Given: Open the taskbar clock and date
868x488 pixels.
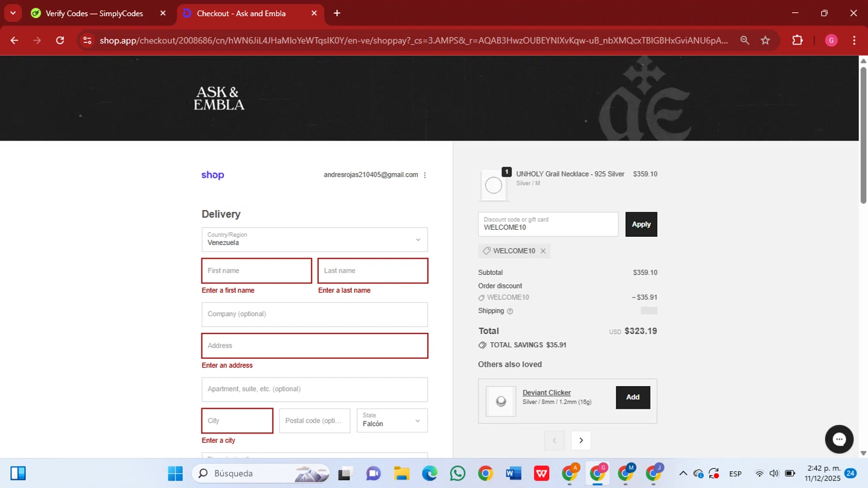Looking at the screenshot, I should 823,474.
